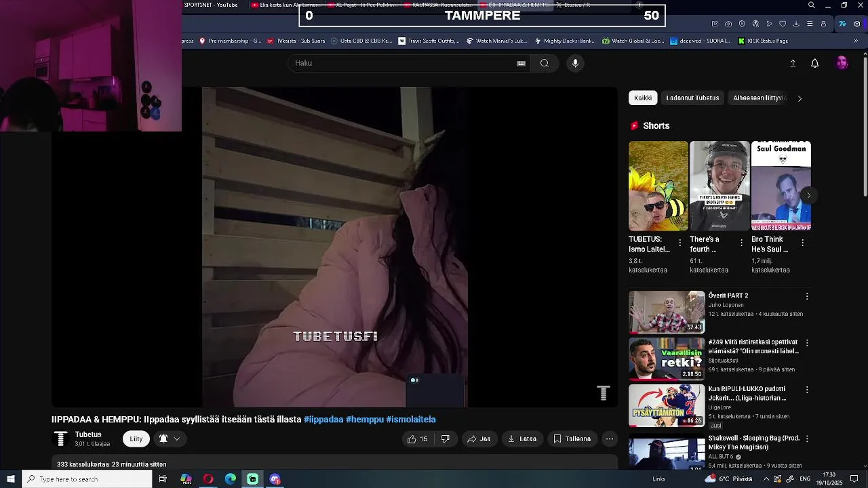Open Travis Scott Outfits bookmark
This screenshot has width=868, height=488.
click(429, 41)
